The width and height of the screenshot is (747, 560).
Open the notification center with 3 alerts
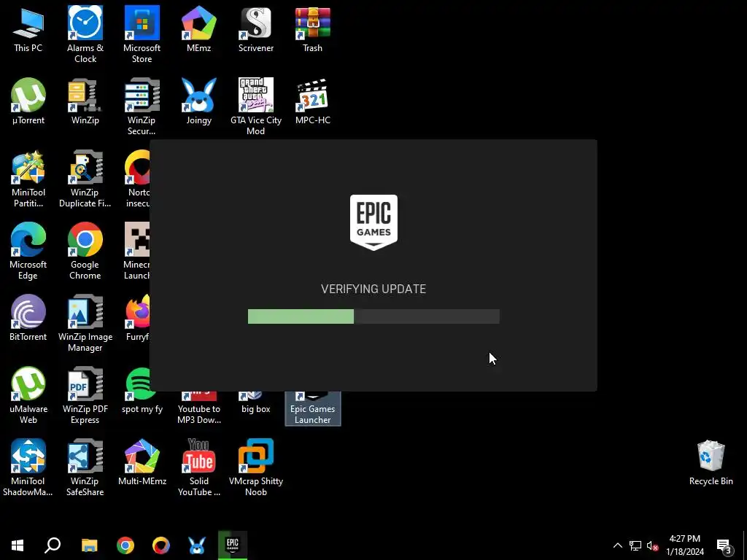point(724,545)
